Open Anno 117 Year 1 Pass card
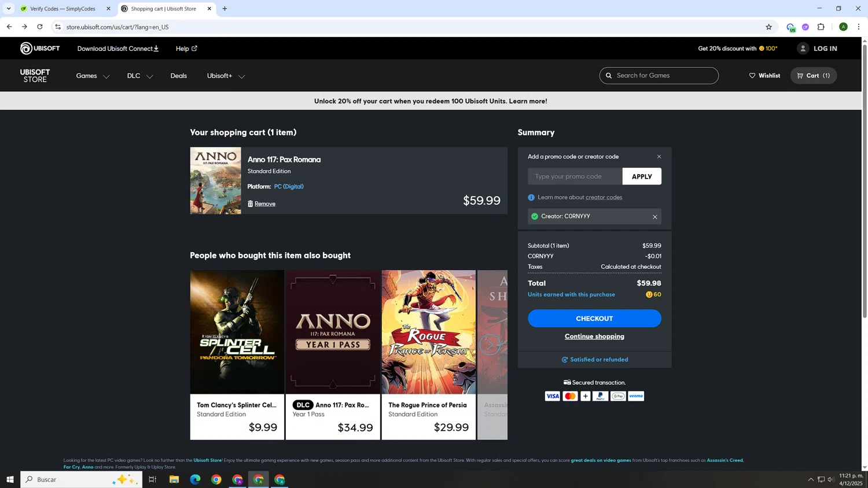This screenshot has width=868, height=488. (x=333, y=355)
